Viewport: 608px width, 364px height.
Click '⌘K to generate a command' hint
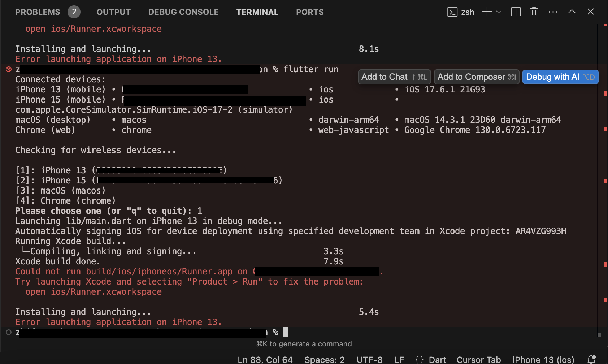pos(304,344)
